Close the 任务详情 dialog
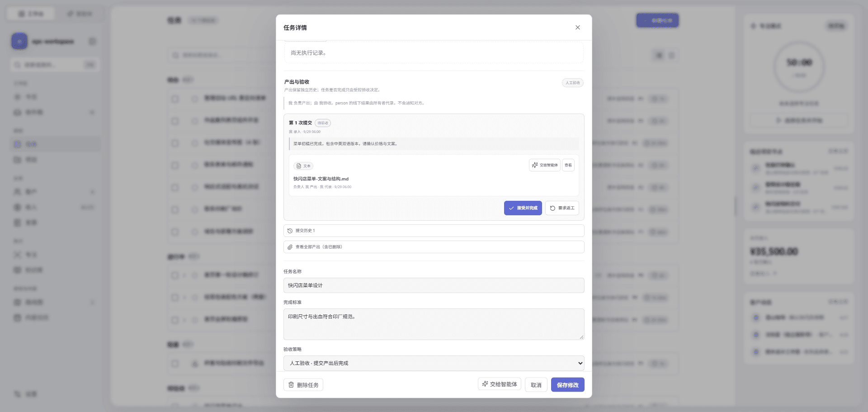This screenshot has width=868, height=412. click(x=577, y=28)
